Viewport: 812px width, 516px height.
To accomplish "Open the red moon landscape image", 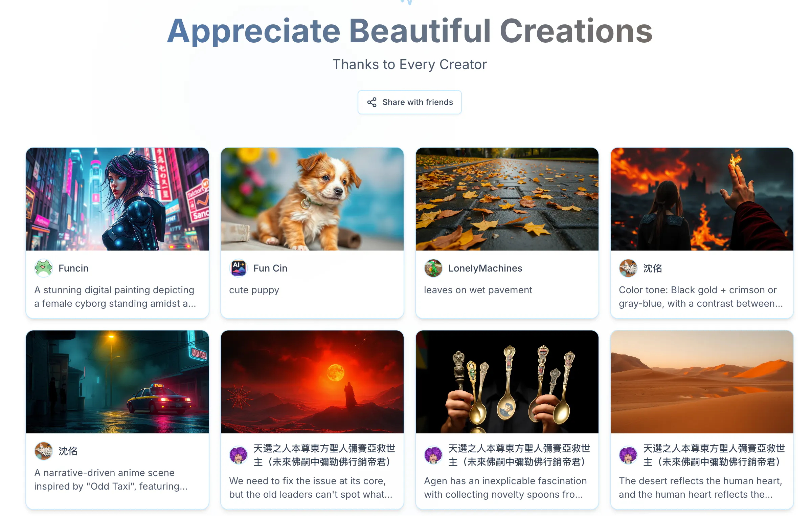I will pyautogui.click(x=312, y=382).
